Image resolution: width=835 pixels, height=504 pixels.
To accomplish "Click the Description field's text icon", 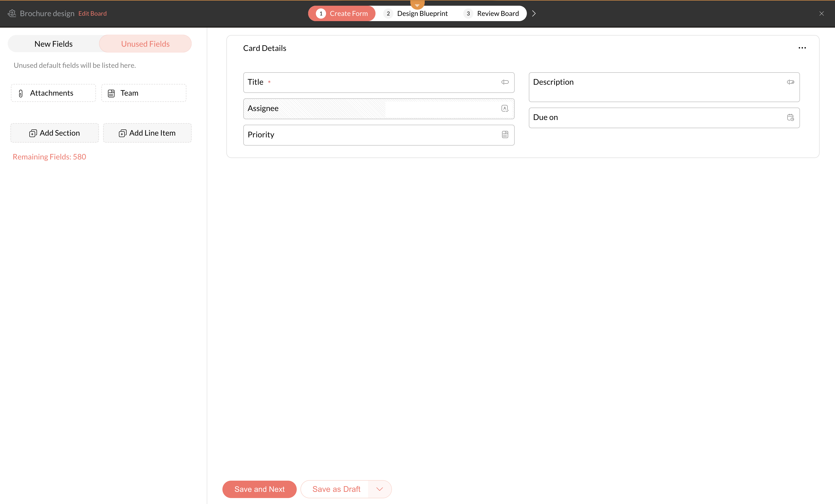I will (790, 82).
